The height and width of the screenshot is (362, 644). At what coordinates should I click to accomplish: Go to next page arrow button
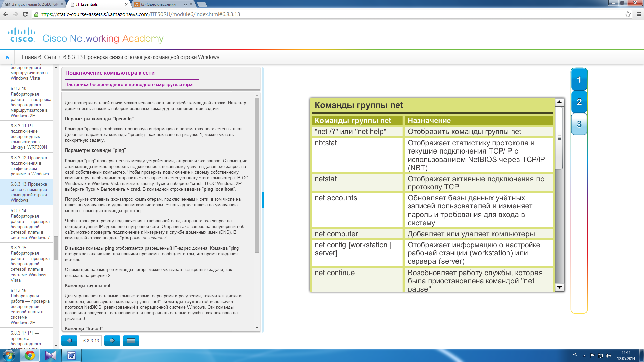[112, 341]
